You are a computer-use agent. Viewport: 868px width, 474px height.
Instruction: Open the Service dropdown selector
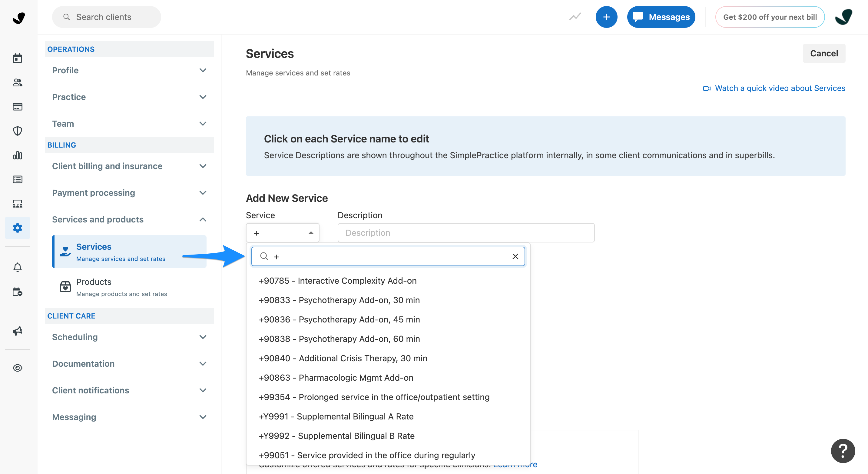pos(282,233)
